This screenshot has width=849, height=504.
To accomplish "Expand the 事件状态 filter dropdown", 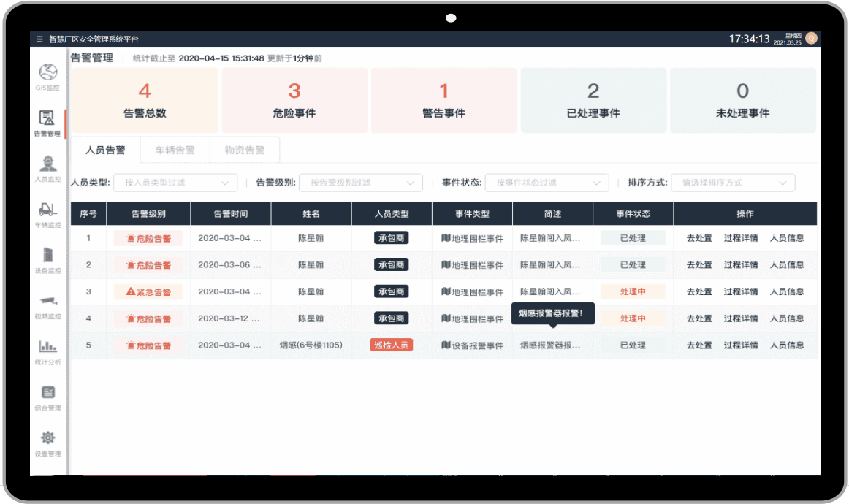I will (x=547, y=183).
